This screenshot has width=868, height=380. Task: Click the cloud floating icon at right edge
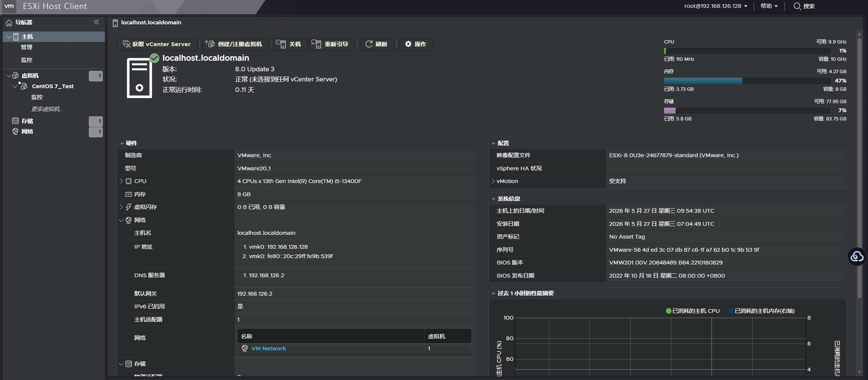tap(857, 257)
